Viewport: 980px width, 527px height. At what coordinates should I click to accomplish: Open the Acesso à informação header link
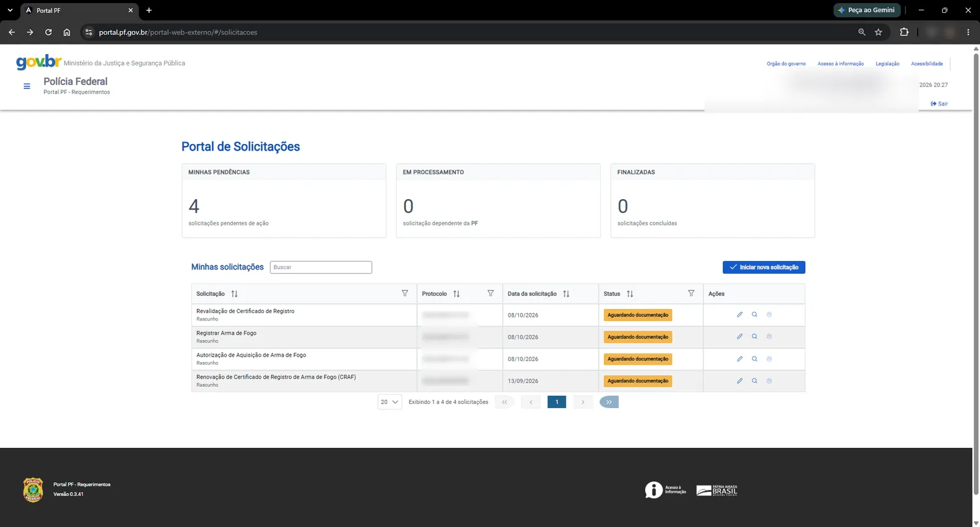(840, 64)
